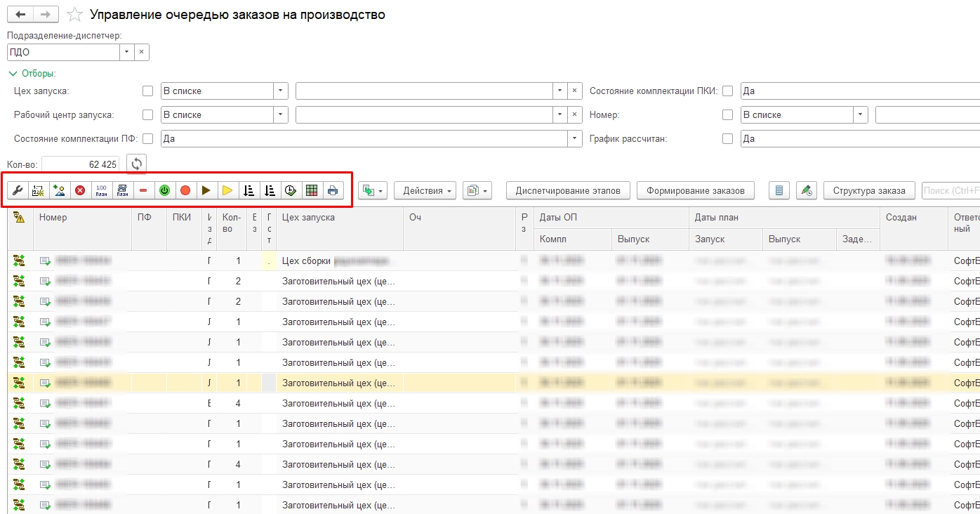Open the Подразделение-диспетчер ПДО dropdown
Image resolution: width=980 pixels, height=514 pixels.
click(126, 52)
